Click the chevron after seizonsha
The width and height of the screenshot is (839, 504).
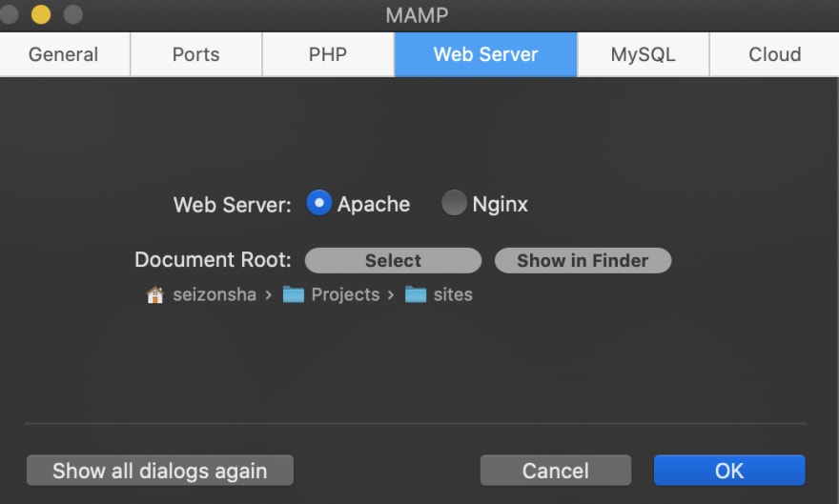click(x=269, y=295)
